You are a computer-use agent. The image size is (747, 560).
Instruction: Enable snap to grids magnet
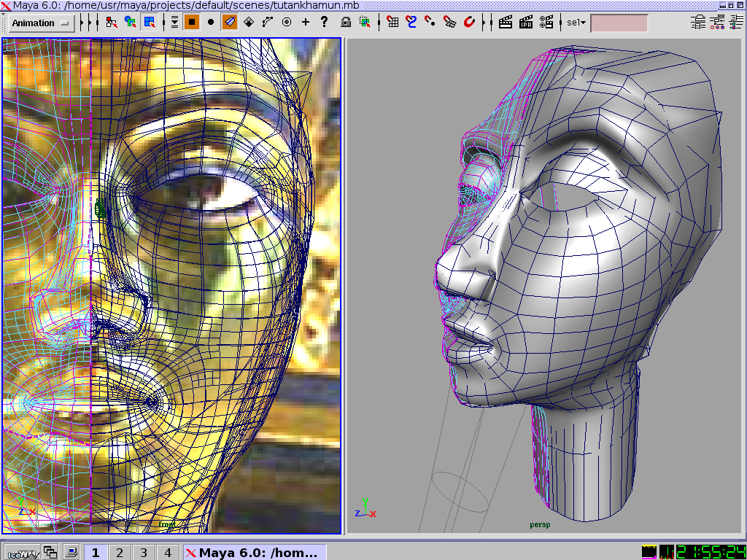[x=392, y=22]
